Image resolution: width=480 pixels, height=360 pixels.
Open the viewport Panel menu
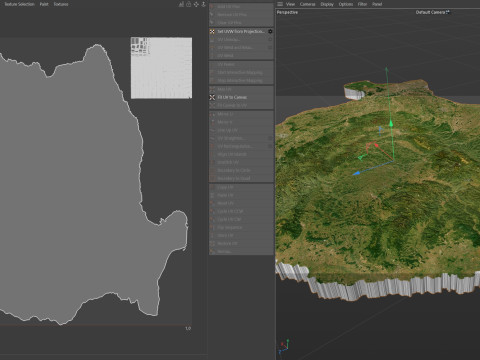[x=377, y=4]
